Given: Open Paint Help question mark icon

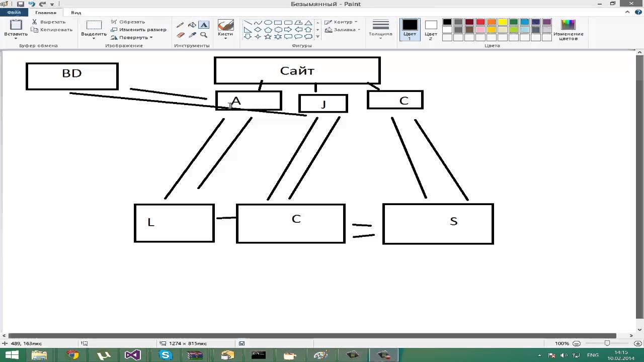Looking at the screenshot, I should tap(638, 12).
